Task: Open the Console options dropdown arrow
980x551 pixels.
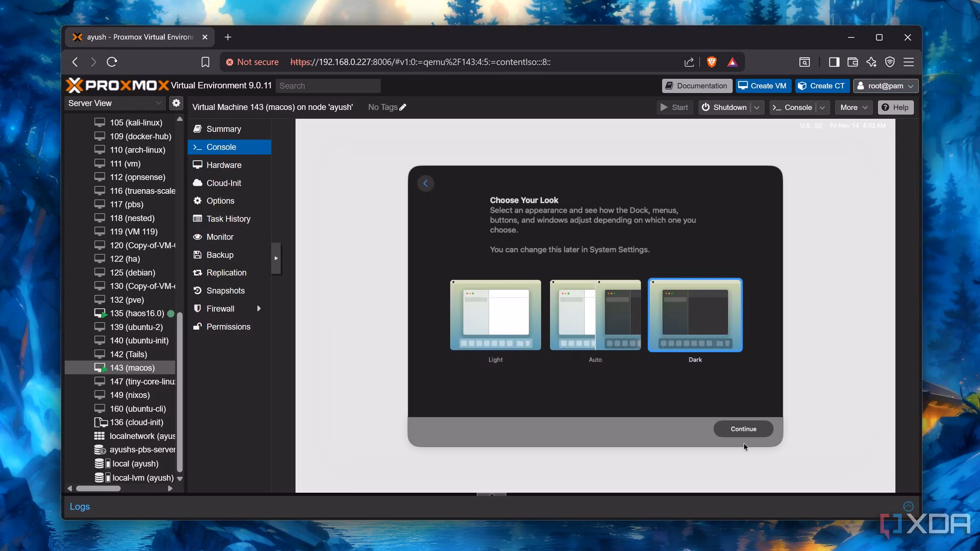Action: click(x=822, y=108)
